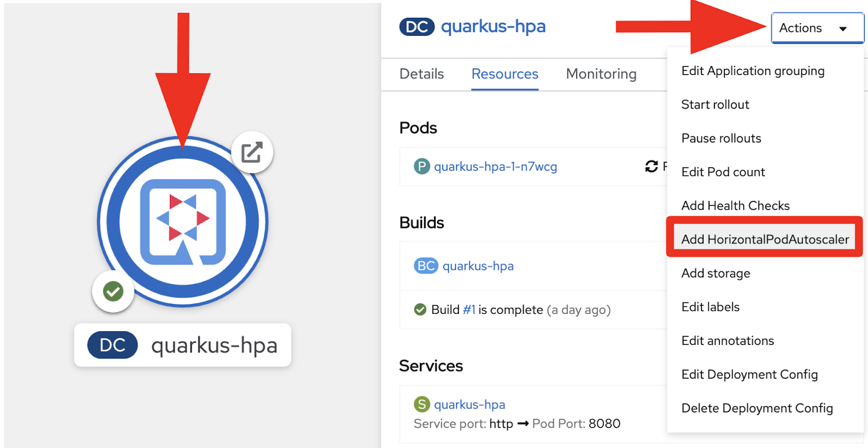Choose Edit Pod count menu option
Viewport: 868px width, 448px height.
(723, 172)
